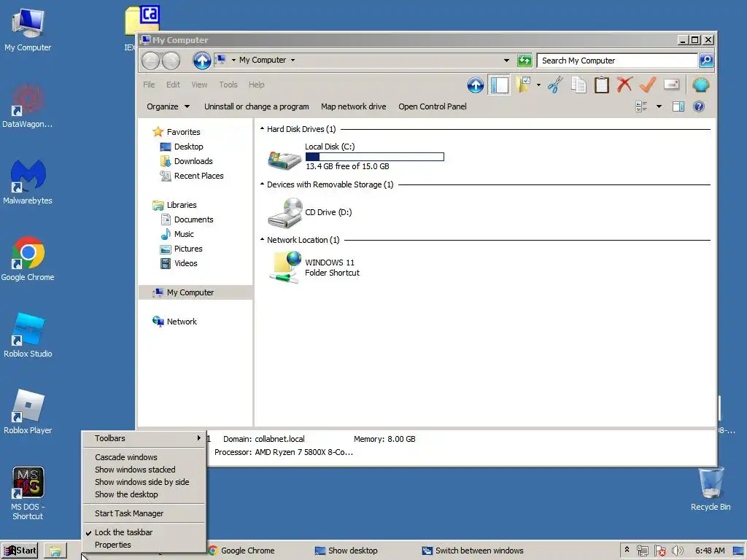Click the Folder Options icon in the toolbar
Screen dimensions: 747x560
click(x=524, y=85)
